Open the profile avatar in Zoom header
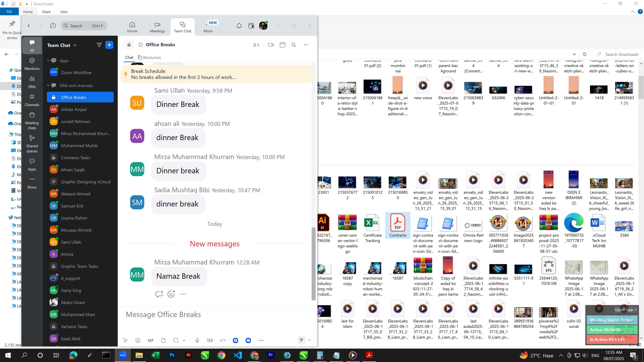 tap(263, 26)
